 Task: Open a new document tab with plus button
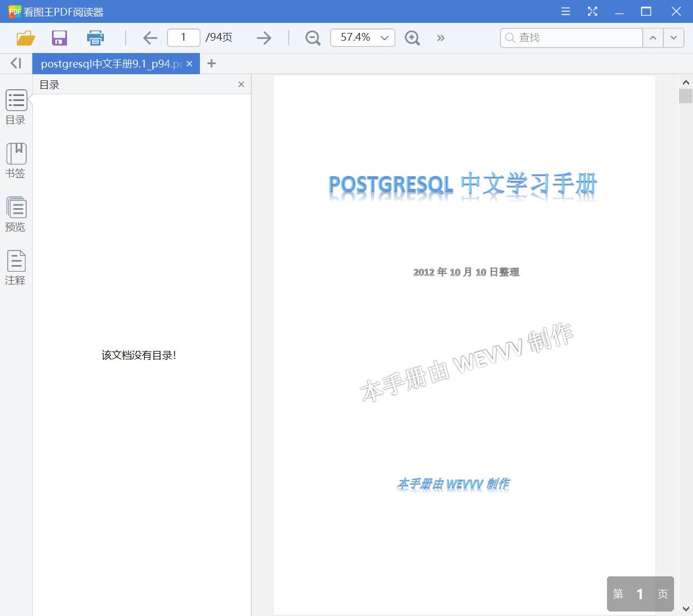pyautogui.click(x=211, y=63)
